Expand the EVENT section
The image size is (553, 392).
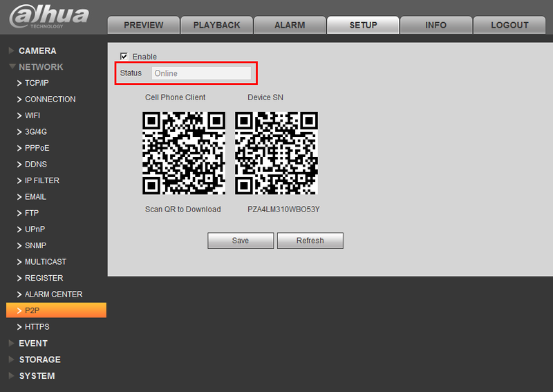[x=33, y=344]
